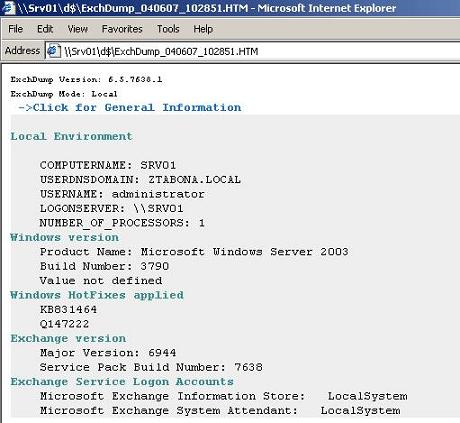Click the Information Store LocalSystem line
This screenshot has height=423, width=460.
click(223, 396)
